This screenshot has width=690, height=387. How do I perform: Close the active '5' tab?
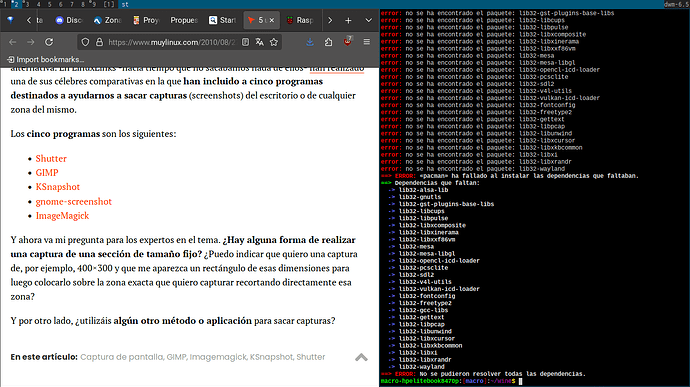pos(272,20)
